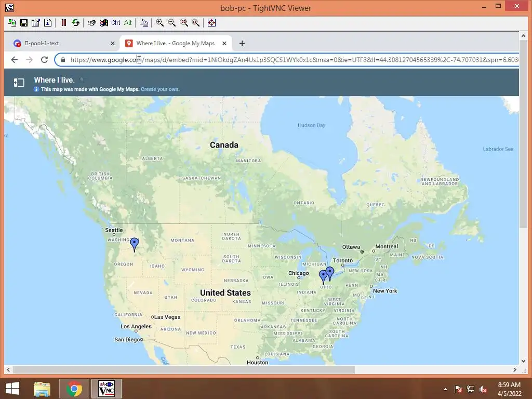The width and height of the screenshot is (532, 399).
Task: Select the right blue pin near Lake Erie
Action: [330, 273]
